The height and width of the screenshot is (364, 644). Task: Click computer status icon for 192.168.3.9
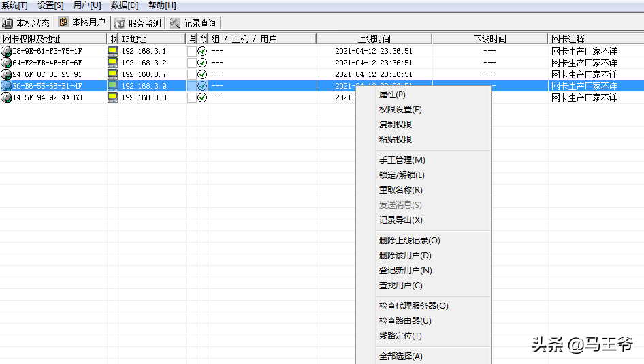click(112, 86)
